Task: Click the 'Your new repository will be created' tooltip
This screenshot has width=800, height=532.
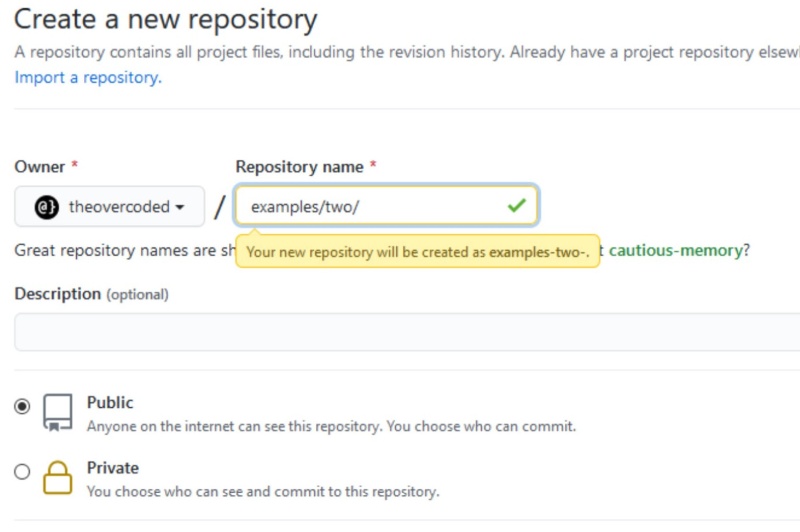Action: [417, 251]
